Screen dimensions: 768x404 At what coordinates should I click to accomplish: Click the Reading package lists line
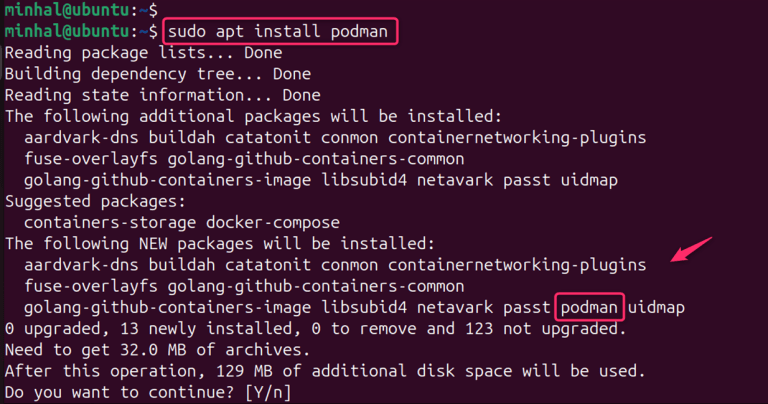(143, 53)
